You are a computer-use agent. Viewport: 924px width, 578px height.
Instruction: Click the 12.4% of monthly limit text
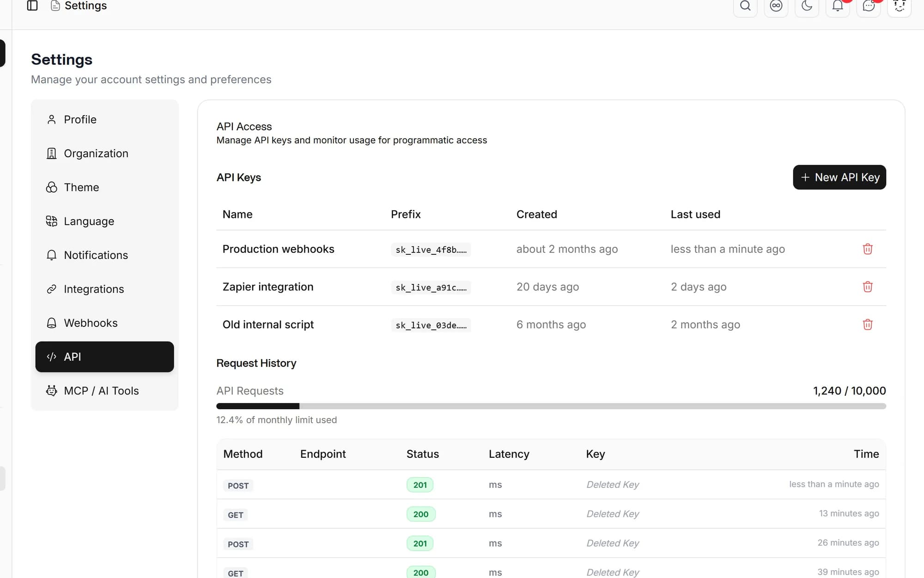[276, 420]
